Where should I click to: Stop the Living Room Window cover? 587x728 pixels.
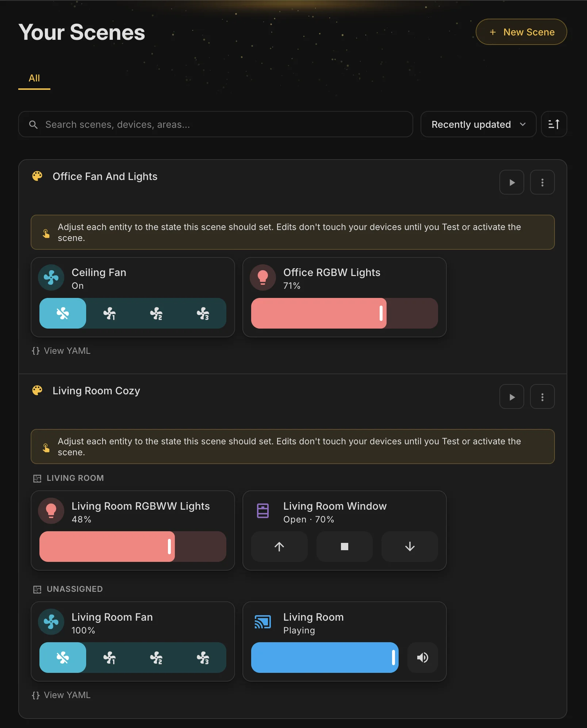tap(344, 547)
